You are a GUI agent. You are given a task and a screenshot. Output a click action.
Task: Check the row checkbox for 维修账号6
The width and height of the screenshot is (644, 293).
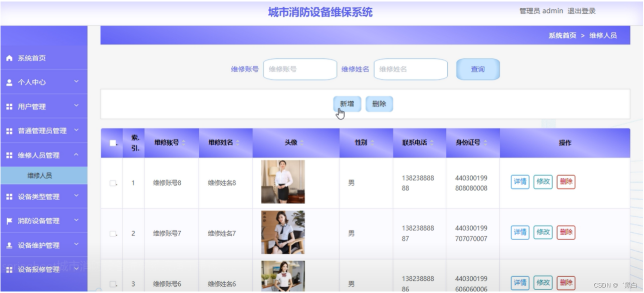[x=113, y=284]
